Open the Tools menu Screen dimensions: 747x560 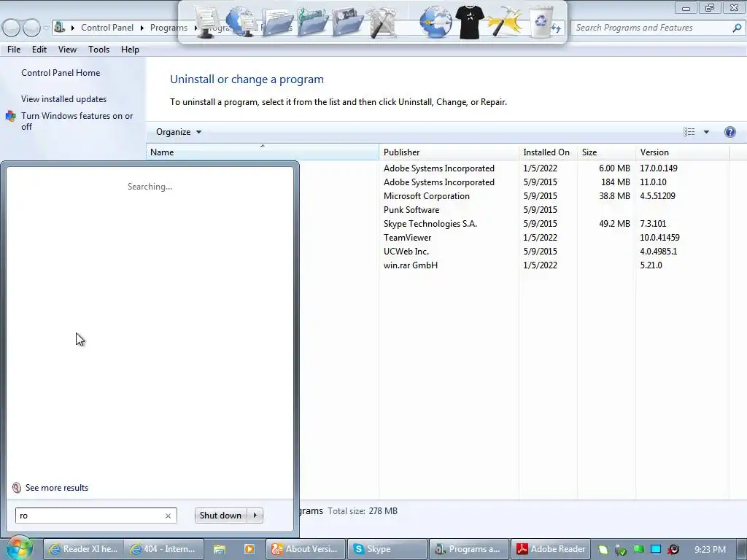pyautogui.click(x=98, y=50)
